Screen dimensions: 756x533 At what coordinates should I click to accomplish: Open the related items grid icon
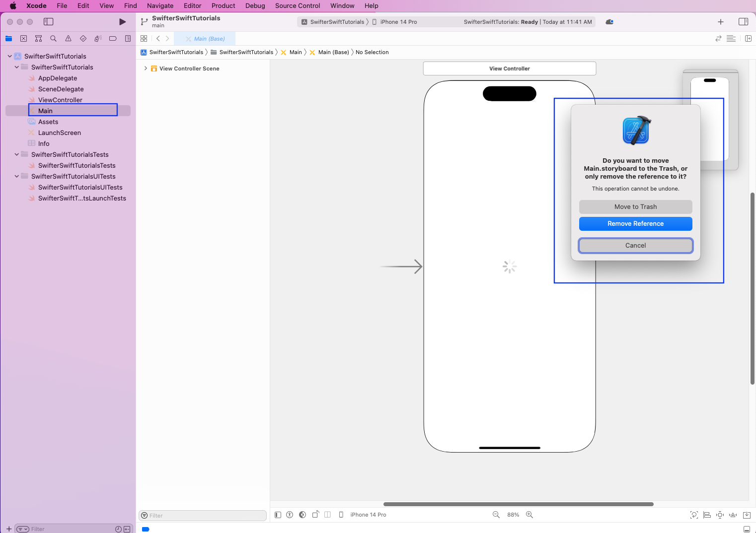144,39
